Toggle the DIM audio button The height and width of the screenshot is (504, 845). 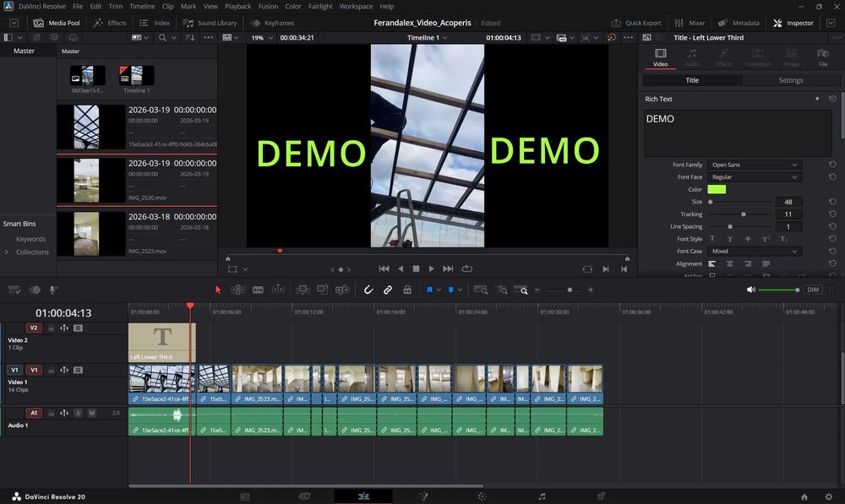click(813, 290)
